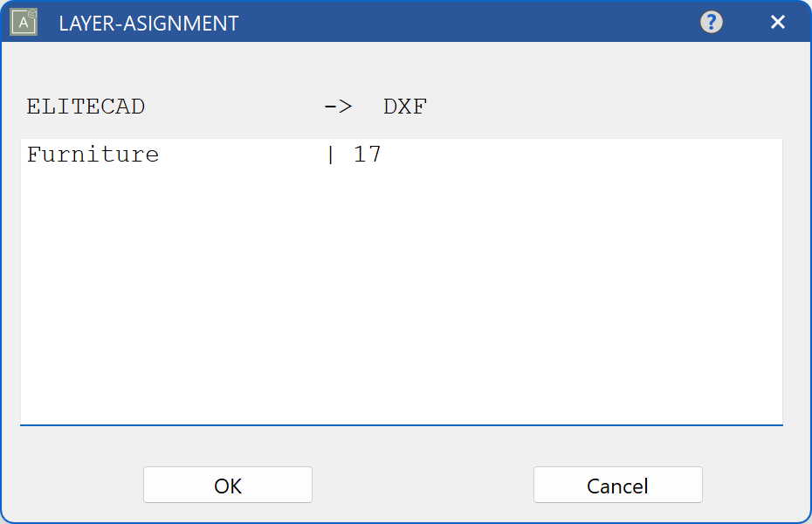Click the DXF column header label
This screenshot has height=524, width=812.
click(404, 106)
